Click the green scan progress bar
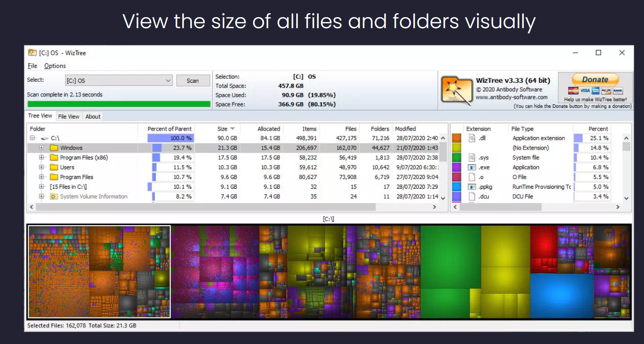 tap(119, 104)
